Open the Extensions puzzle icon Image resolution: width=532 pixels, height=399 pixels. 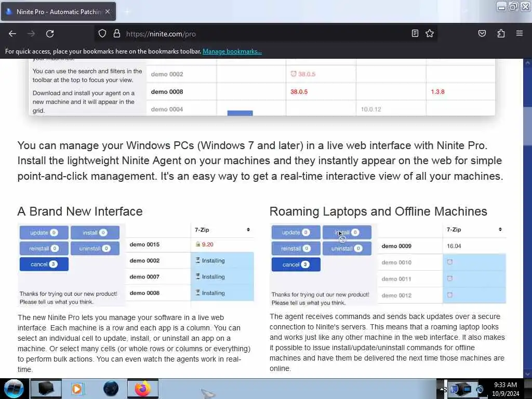coord(501,33)
